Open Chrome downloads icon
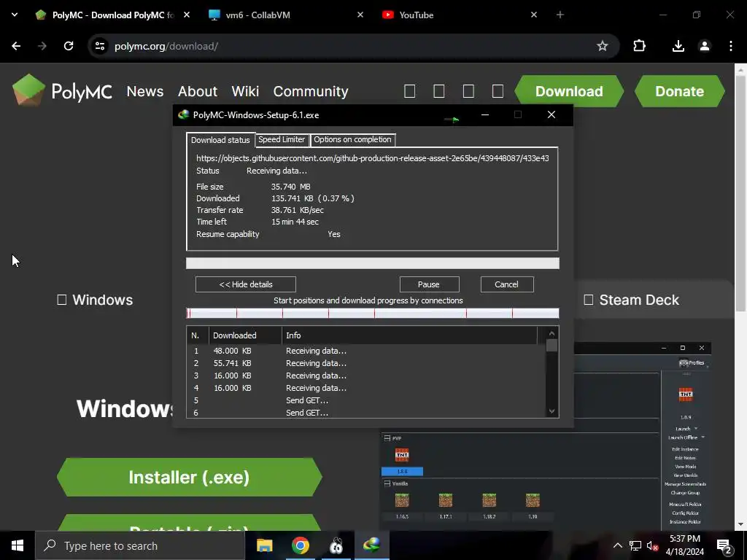747x560 pixels. pos(678,46)
